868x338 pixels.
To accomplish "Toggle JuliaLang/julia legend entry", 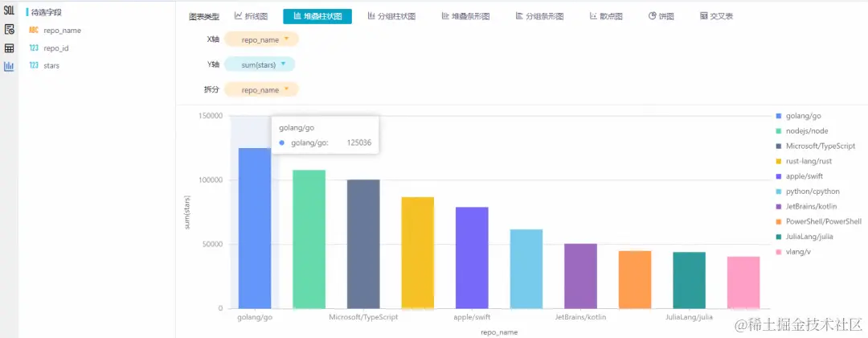I will pos(805,237).
